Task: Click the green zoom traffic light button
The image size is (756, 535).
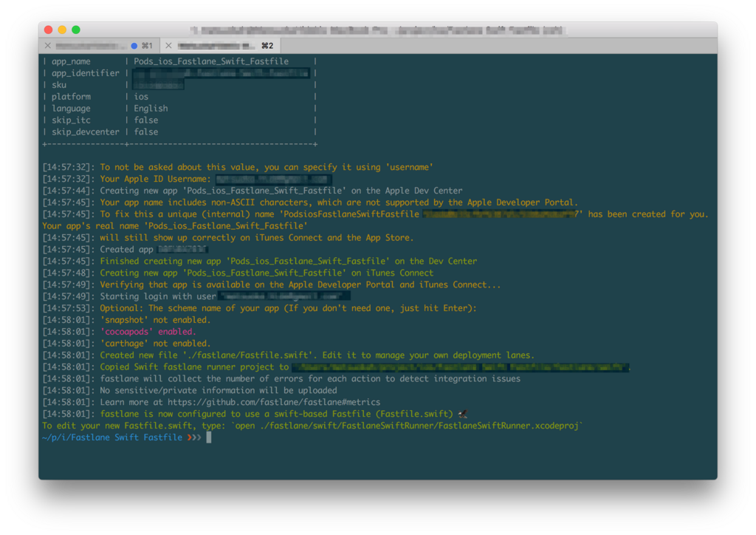Action: [75, 30]
